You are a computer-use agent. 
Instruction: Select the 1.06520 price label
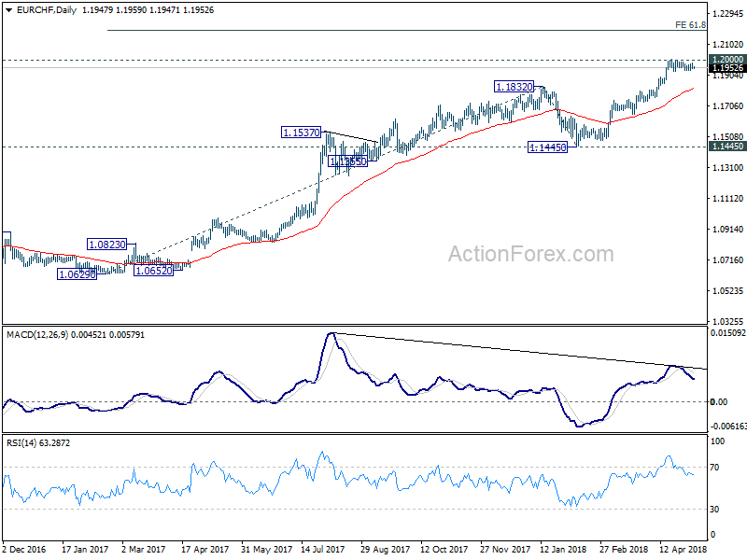pyautogui.click(x=153, y=271)
